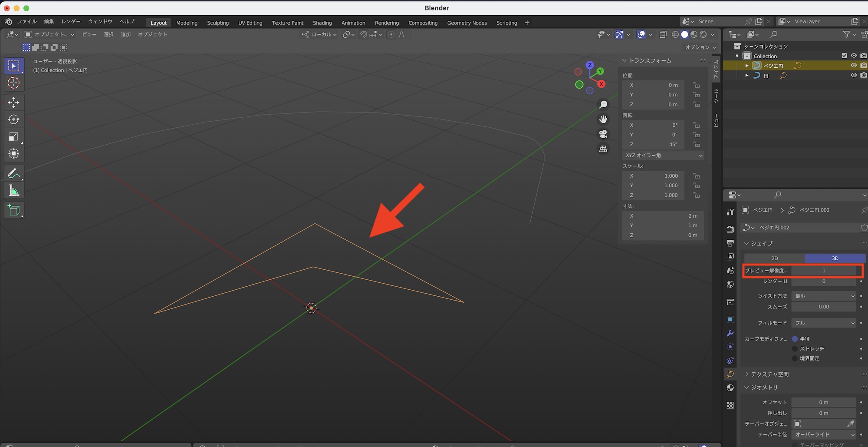The width and height of the screenshot is (868, 447).
Task: Click the オプション button in the viewport header
Action: pyautogui.click(x=700, y=47)
